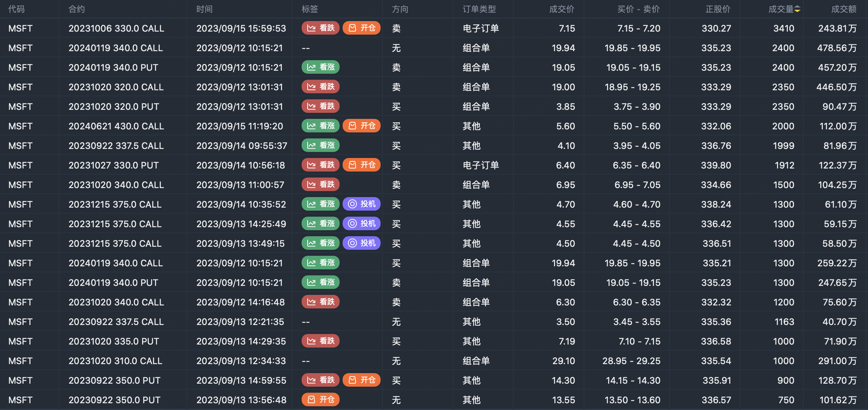The width and height of the screenshot is (868, 410).
Task: Click 电子订单 on the 20231006 330.0 CALL row
Action: click(x=481, y=29)
